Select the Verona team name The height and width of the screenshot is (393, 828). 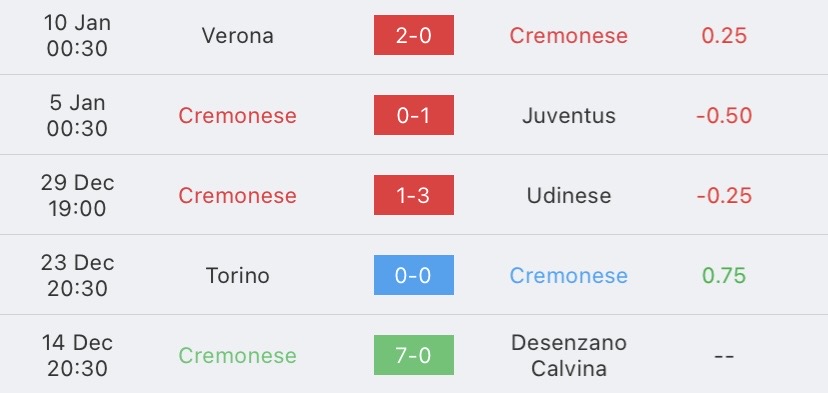click(238, 35)
